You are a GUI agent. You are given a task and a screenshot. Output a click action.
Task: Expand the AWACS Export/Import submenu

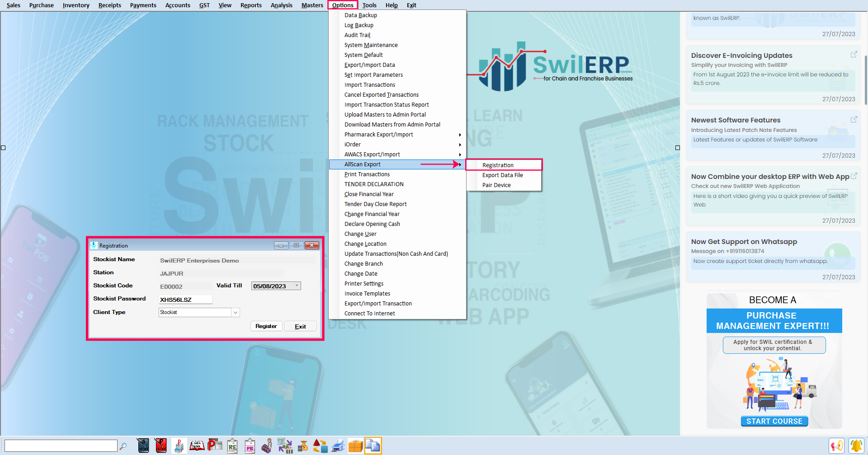pos(397,154)
